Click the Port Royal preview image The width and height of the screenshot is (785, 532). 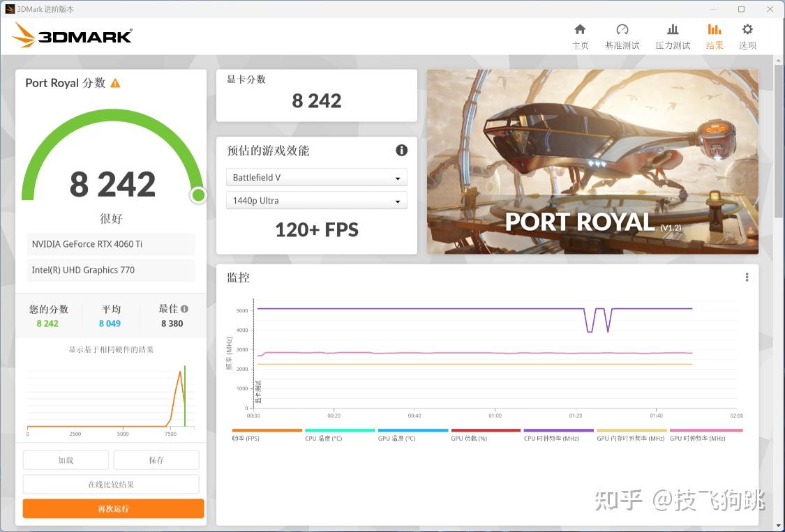[x=592, y=162]
